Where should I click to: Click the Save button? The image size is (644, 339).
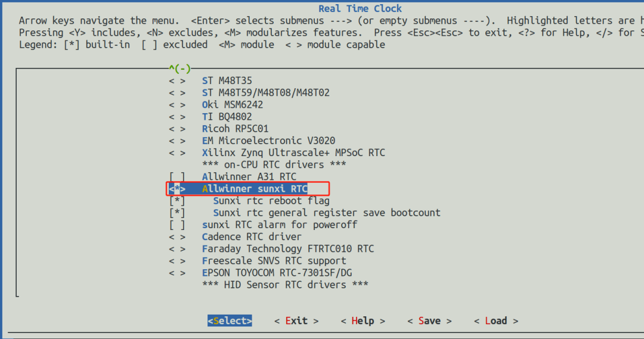(429, 321)
